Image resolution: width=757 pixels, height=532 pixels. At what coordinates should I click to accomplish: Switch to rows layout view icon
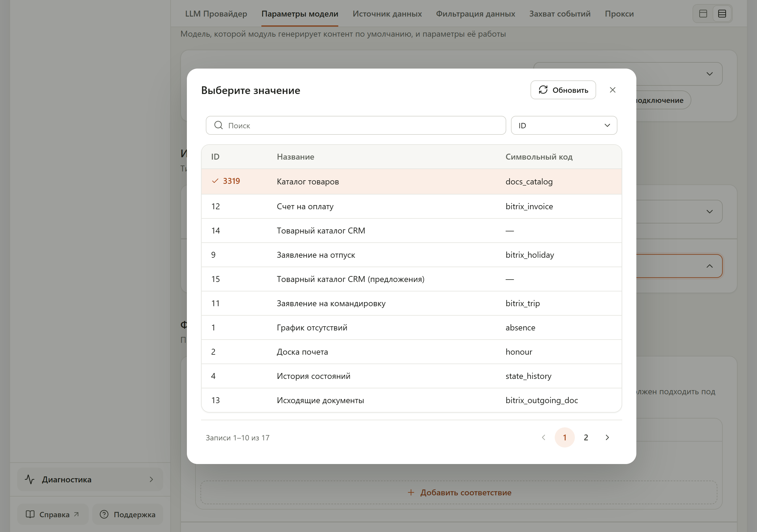[x=722, y=14]
